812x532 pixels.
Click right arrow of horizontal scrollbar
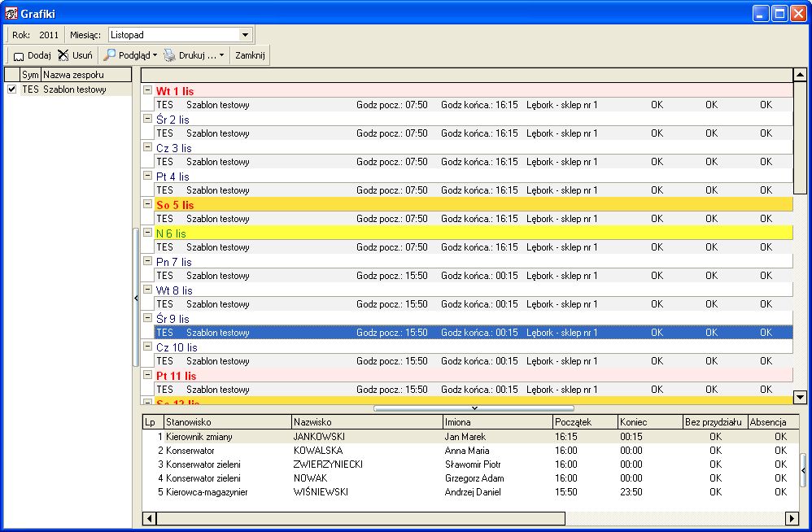[792, 518]
